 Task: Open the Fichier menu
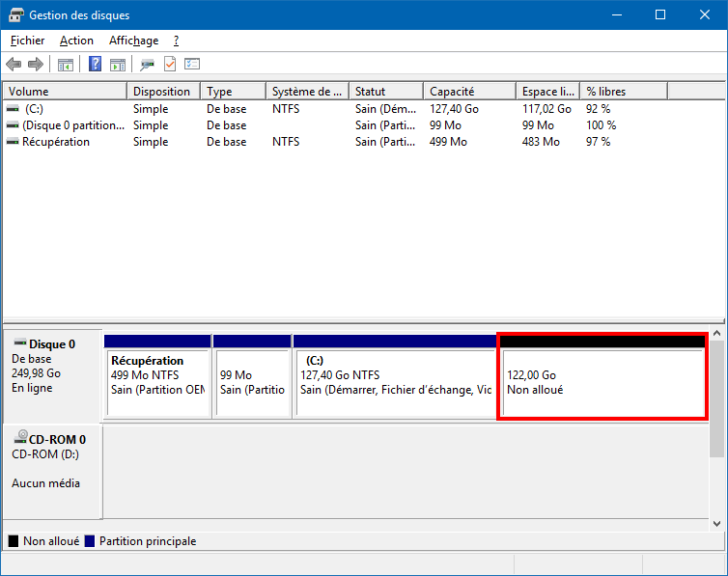coord(27,41)
